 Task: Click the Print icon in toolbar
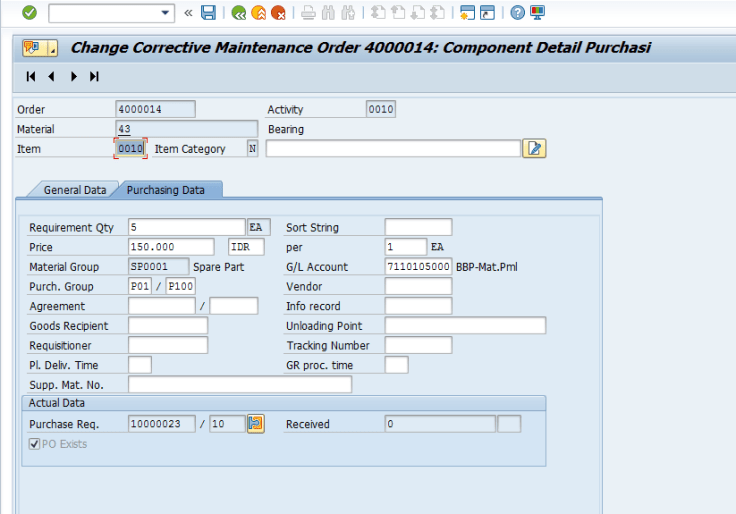[x=308, y=13]
